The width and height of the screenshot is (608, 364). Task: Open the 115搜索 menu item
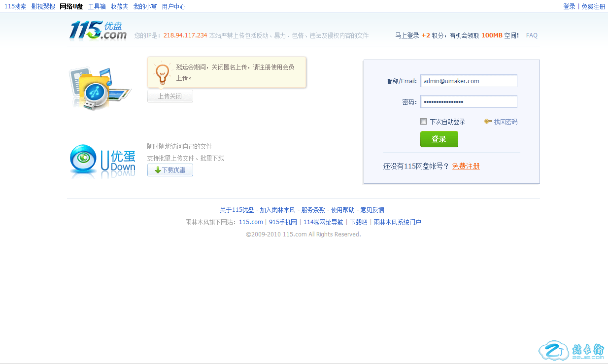[x=15, y=6]
